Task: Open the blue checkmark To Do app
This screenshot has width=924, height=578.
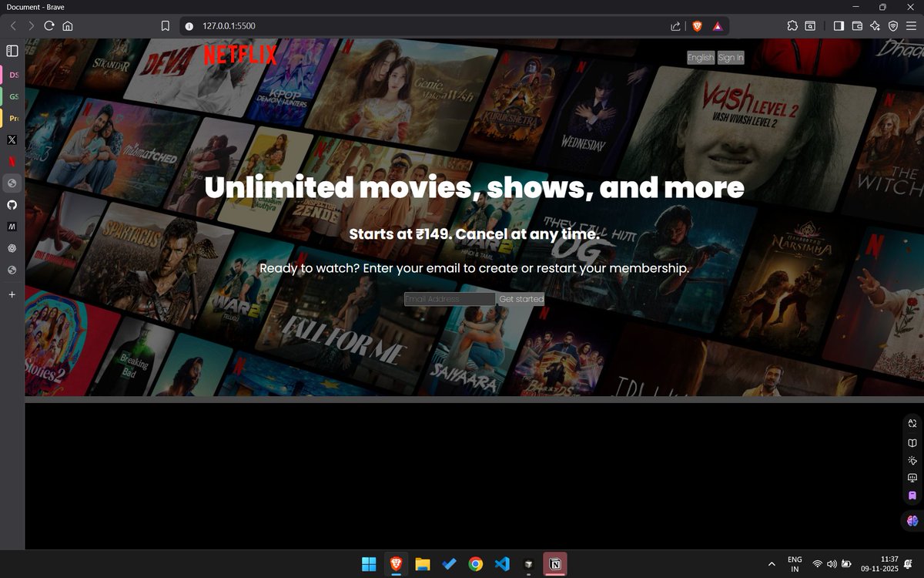Action: 449,564
